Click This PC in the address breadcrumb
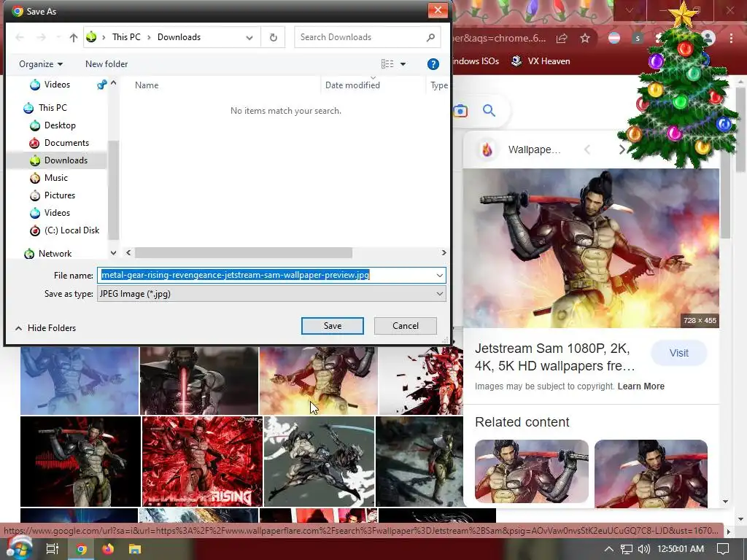The width and height of the screenshot is (747, 560). coord(126,37)
